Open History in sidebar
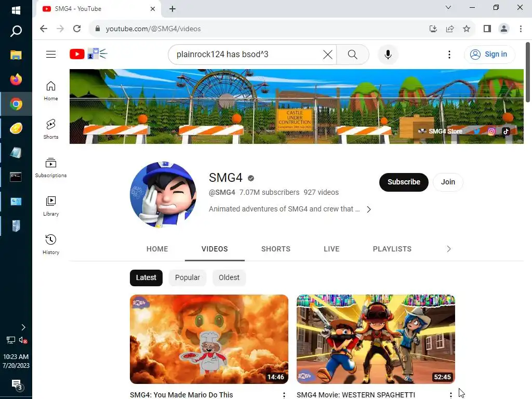Viewport: 532px width, 399px height. pos(51,244)
